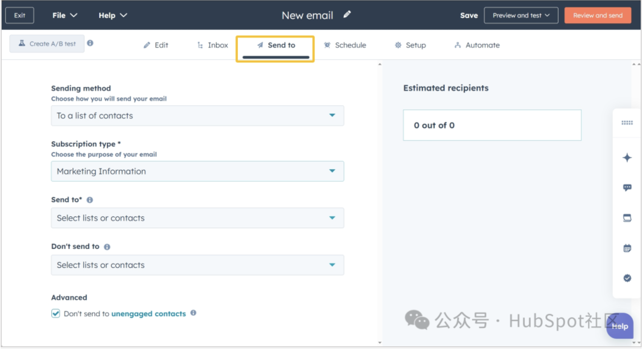Expand the Subscription type dropdown

(197, 171)
